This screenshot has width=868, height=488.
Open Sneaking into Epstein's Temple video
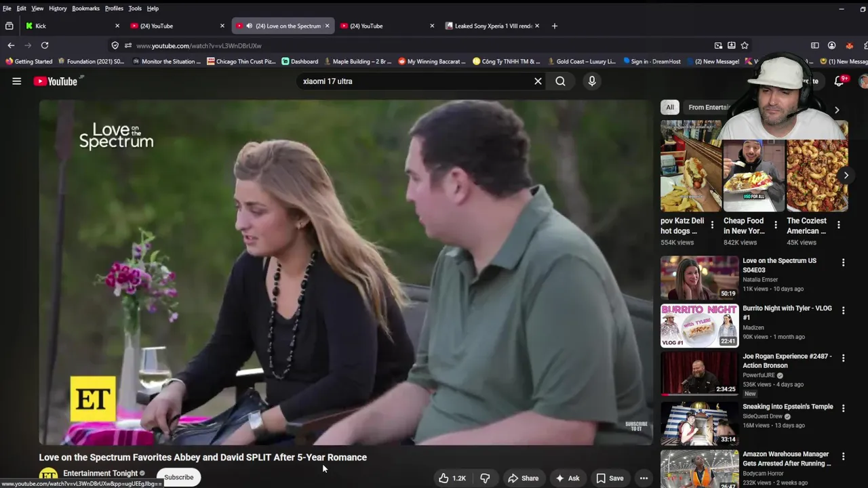tap(699, 423)
